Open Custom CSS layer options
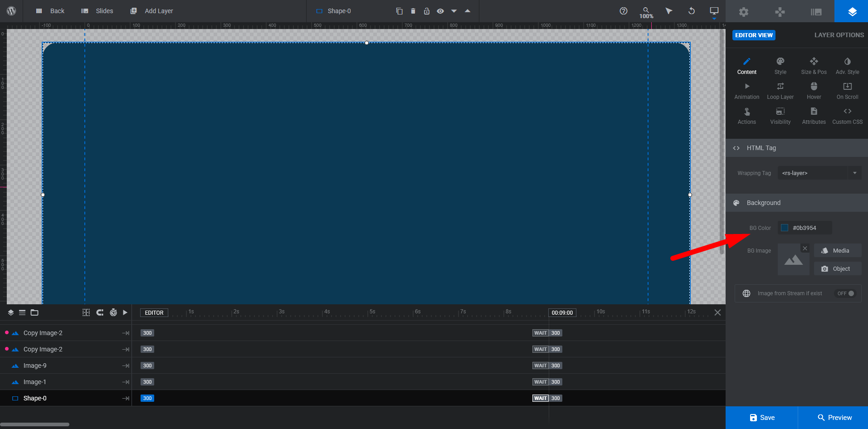 (x=847, y=116)
